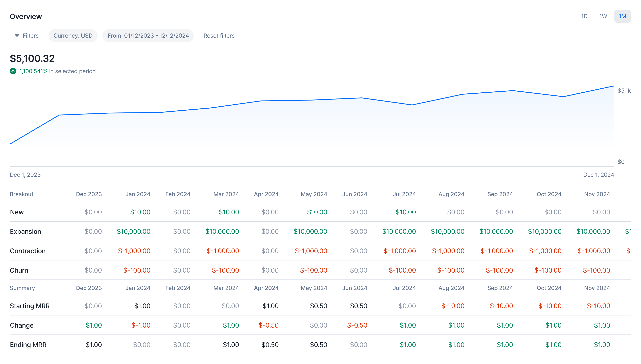The width and height of the screenshot is (641, 364).
Task: Select the 1W time interval
Action: pos(603,16)
